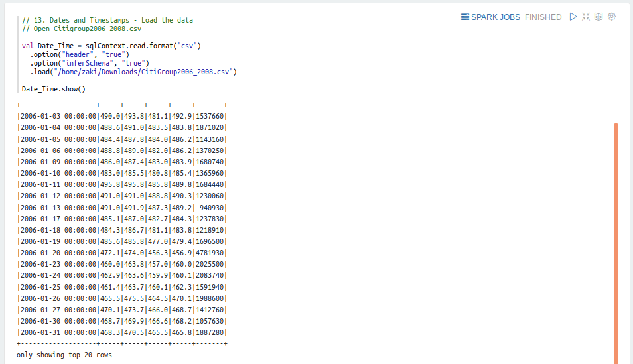633x364 pixels.
Task: Click the comment 'Open Citigroup2006_2008.csv'
Action: [82, 29]
